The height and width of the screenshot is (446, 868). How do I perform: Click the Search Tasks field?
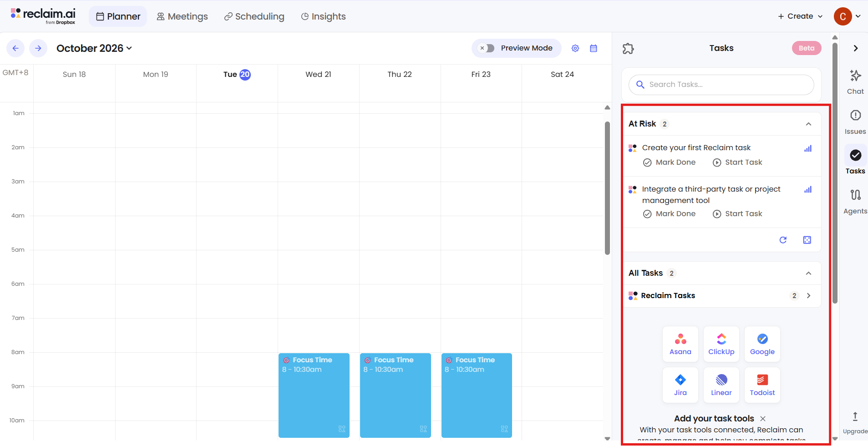click(x=721, y=85)
